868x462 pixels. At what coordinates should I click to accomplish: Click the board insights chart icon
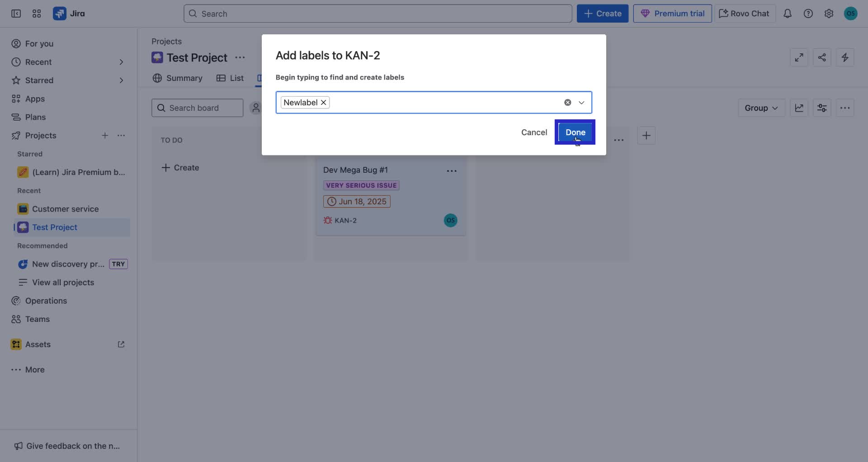pos(799,108)
